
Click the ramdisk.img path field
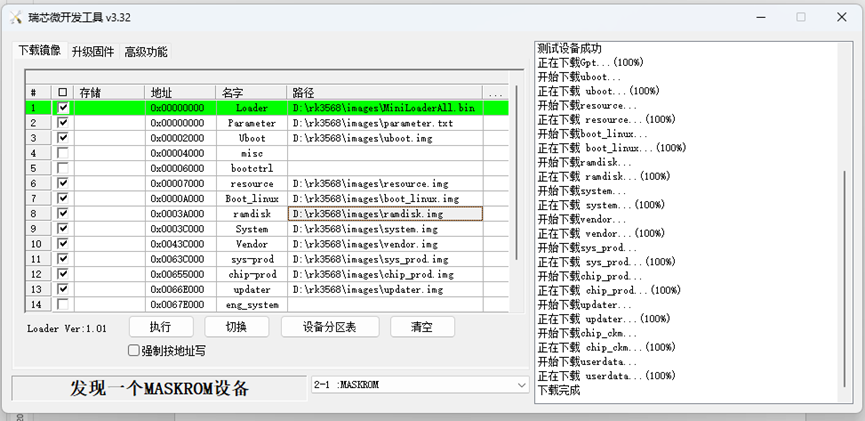(x=385, y=214)
